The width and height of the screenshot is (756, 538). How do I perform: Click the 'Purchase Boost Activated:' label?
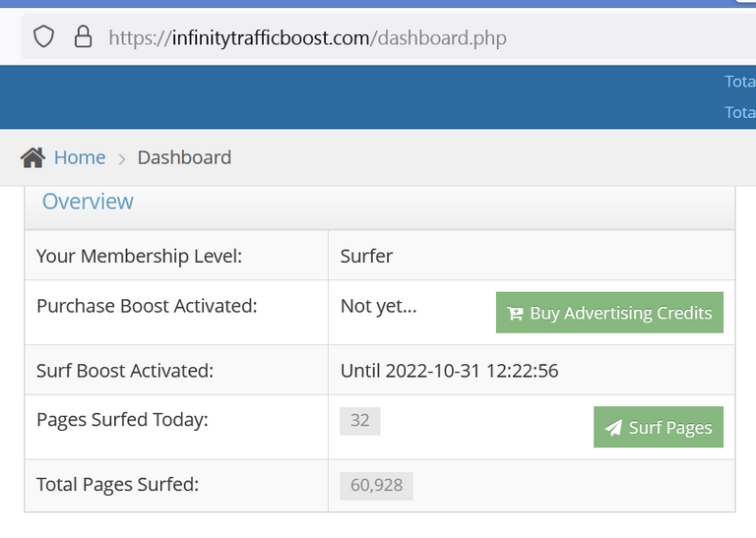(147, 306)
